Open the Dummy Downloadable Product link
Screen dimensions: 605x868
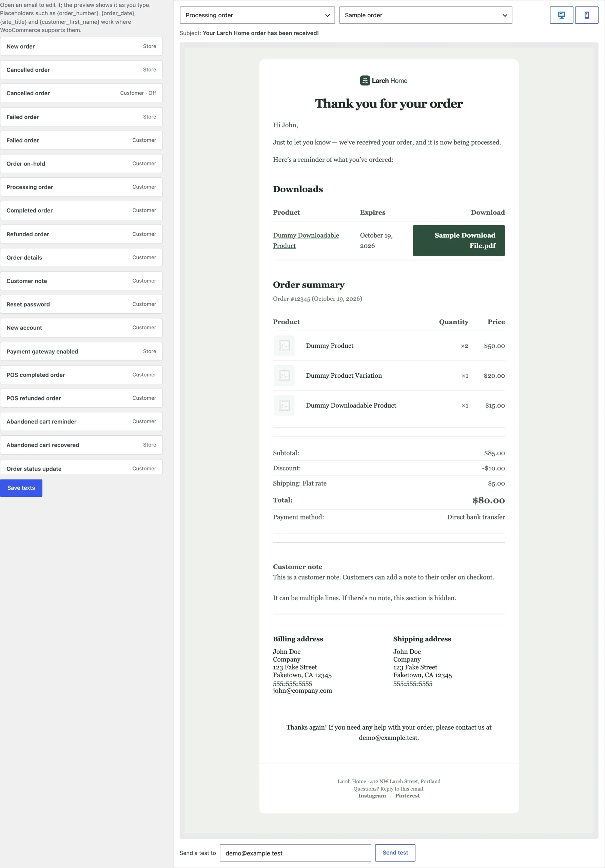click(306, 240)
